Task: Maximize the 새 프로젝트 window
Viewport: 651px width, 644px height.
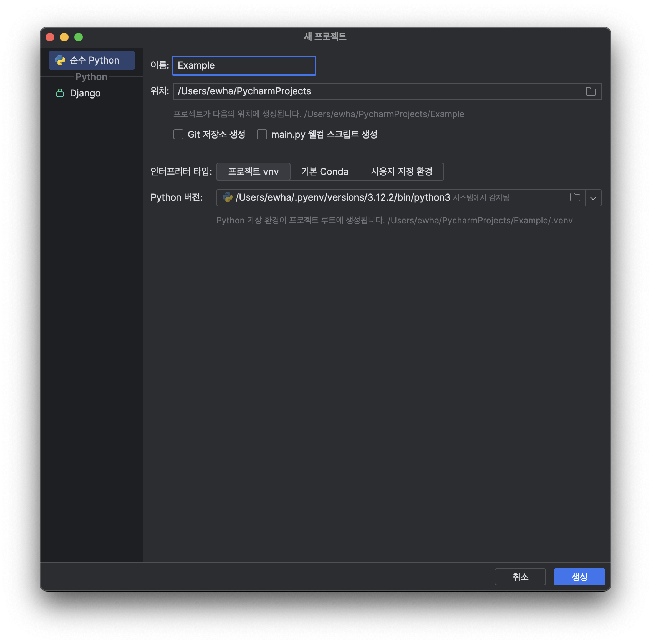Action: (x=79, y=37)
